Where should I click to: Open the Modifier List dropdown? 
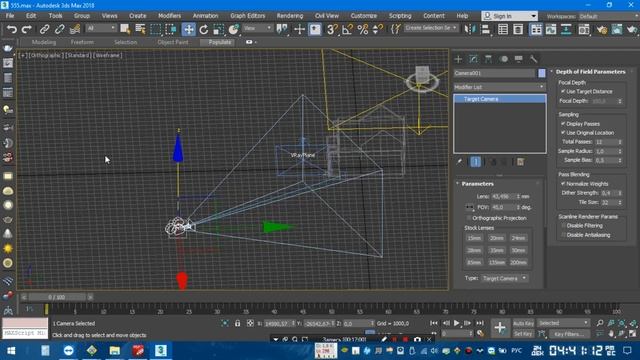coord(500,87)
